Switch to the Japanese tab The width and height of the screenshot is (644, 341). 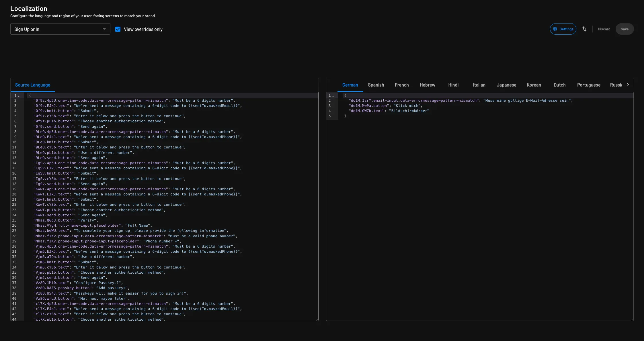[x=506, y=85]
